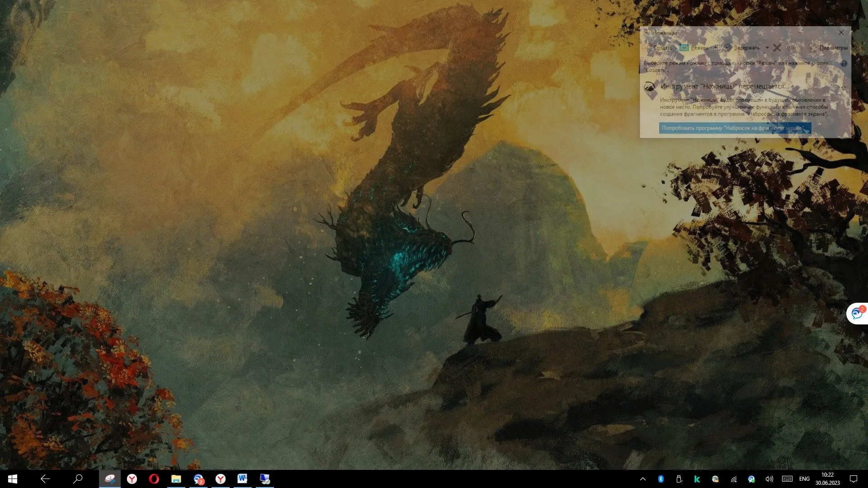
Task: Open the Remote Desktop taskbar icon
Action: click(265, 479)
